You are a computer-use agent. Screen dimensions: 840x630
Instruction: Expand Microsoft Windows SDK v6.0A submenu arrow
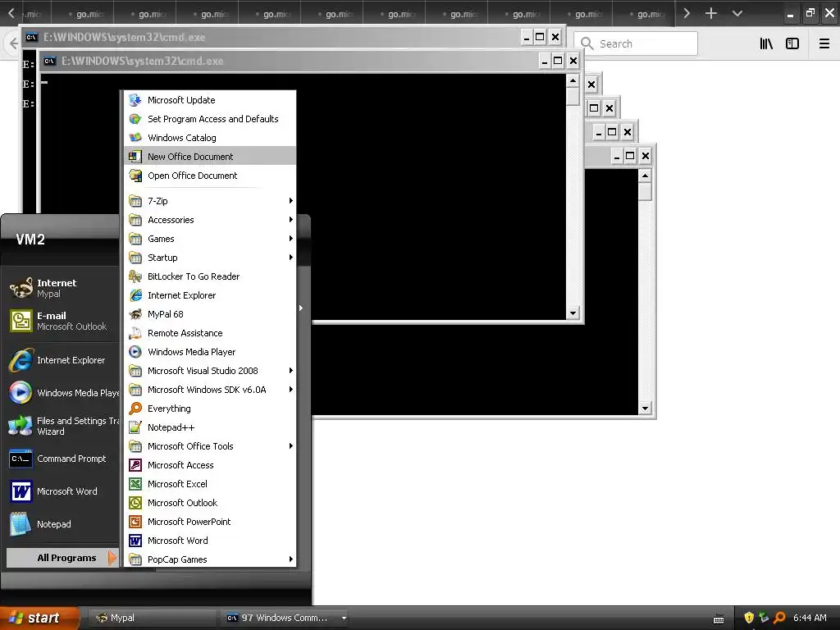pyautogui.click(x=291, y=390)
